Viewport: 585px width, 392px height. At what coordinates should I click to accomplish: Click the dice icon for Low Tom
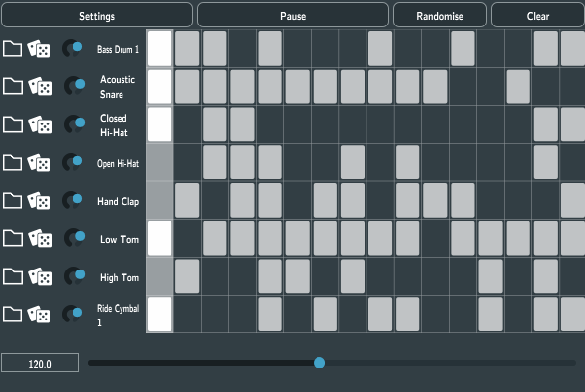(40, 238)
